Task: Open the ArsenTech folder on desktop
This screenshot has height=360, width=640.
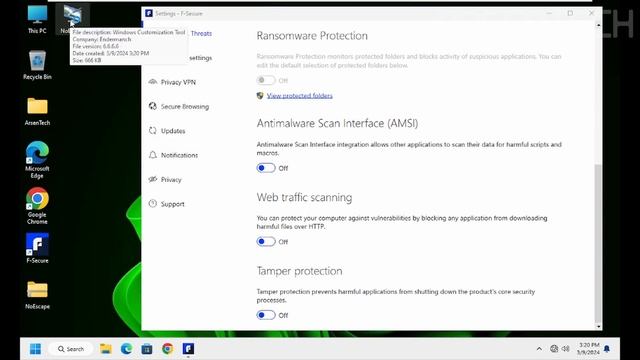Action: pos(37,111)
